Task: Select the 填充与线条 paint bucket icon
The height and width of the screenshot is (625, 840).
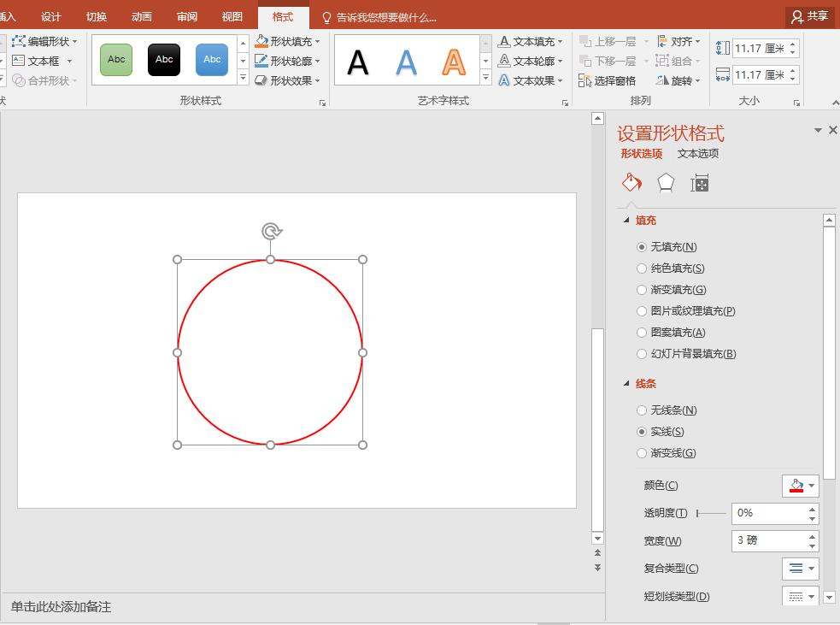Action: 631,182
